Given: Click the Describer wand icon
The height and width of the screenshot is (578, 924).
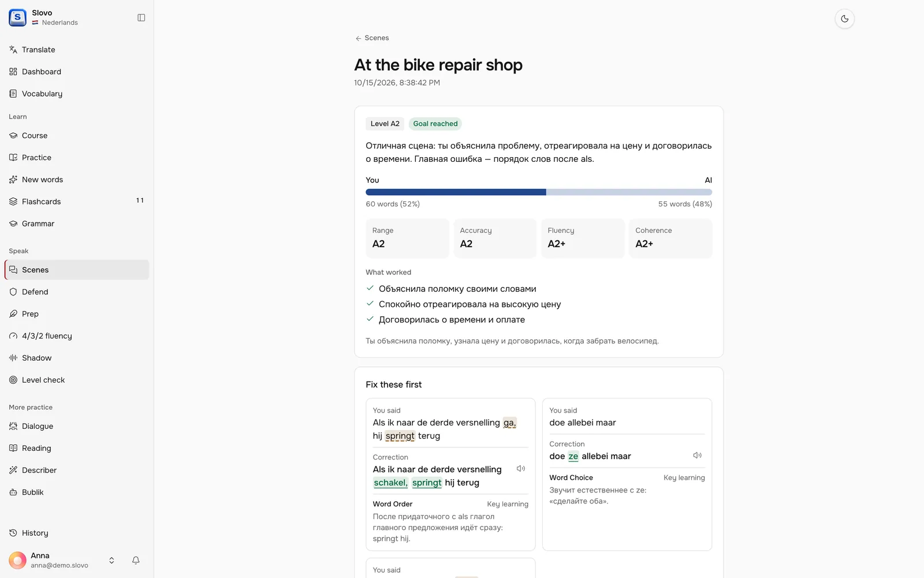Looking at the screenshot, I should coord(13,470).
